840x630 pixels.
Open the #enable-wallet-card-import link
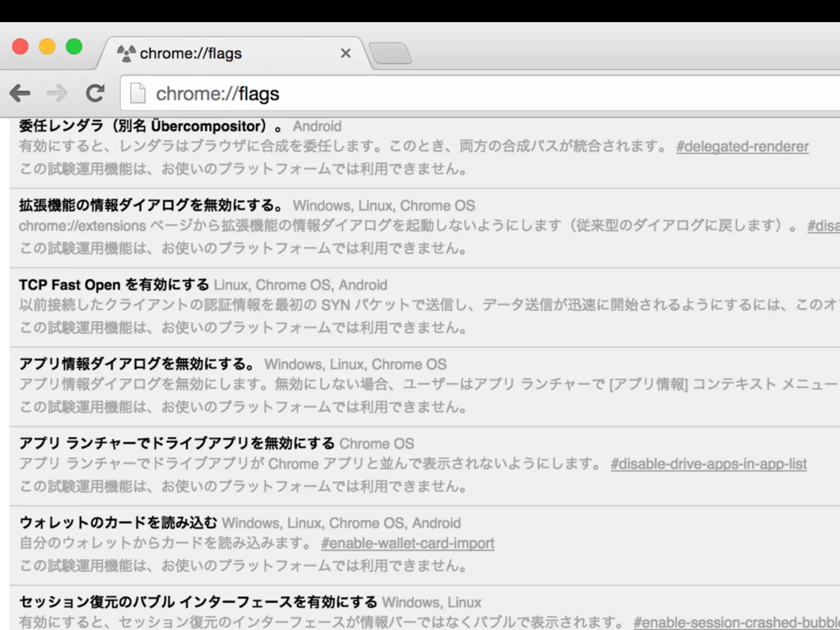407,543
